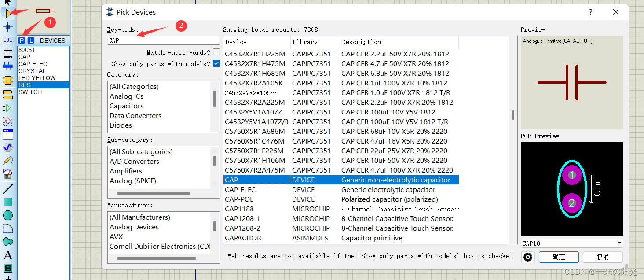
Task: Select the 2D line drawing tool
Action: click(x=8, y=189)
